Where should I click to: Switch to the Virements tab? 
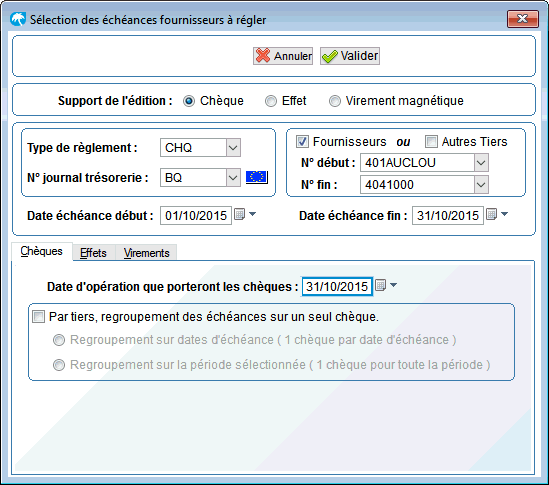tap(146, 253)
